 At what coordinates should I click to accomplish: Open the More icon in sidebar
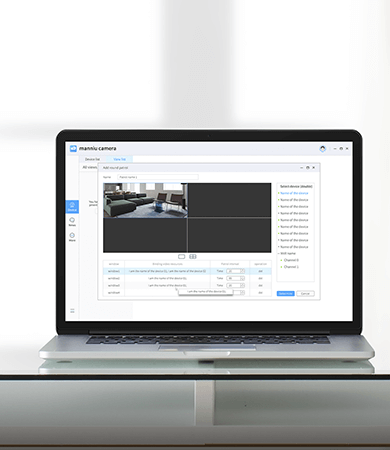coord(72,237)
